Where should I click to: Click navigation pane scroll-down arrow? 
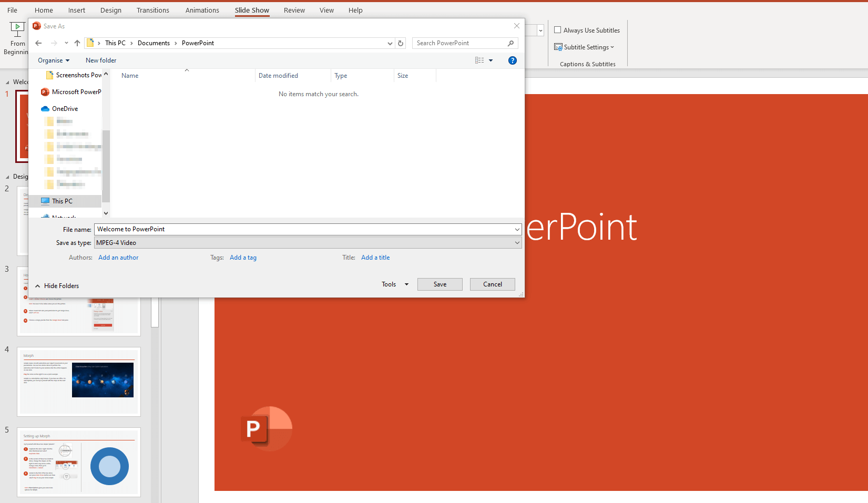click(x=106, y=213)
